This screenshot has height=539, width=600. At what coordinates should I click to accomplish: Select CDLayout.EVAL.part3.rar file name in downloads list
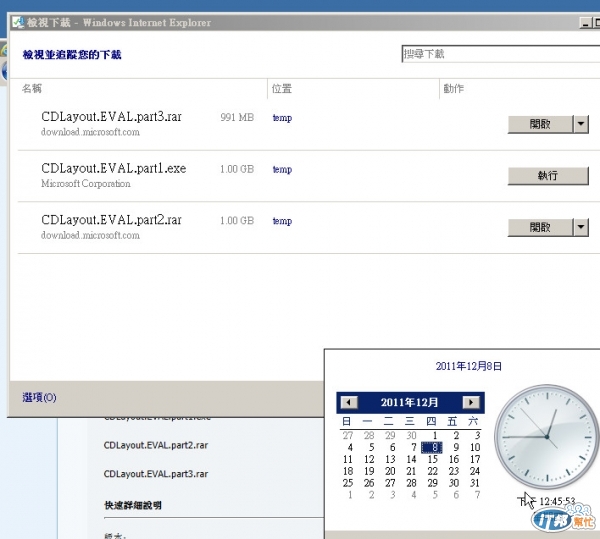pos(111,116)
